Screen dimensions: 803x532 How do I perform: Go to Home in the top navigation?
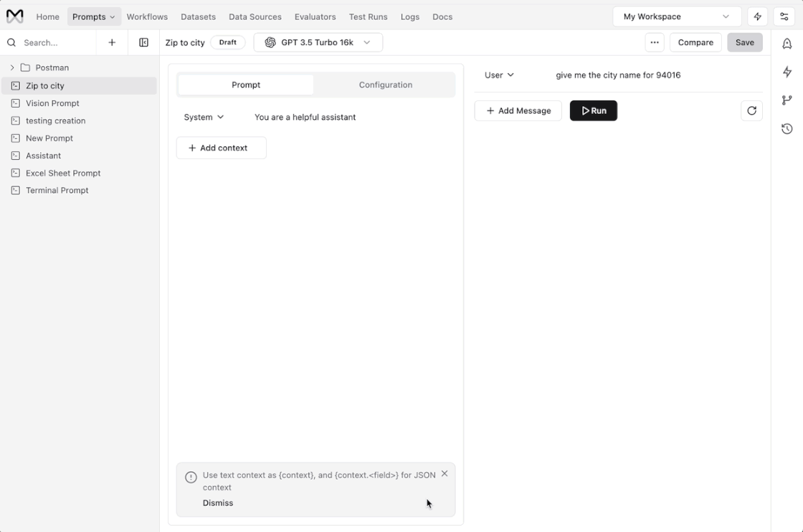point(47,16)
